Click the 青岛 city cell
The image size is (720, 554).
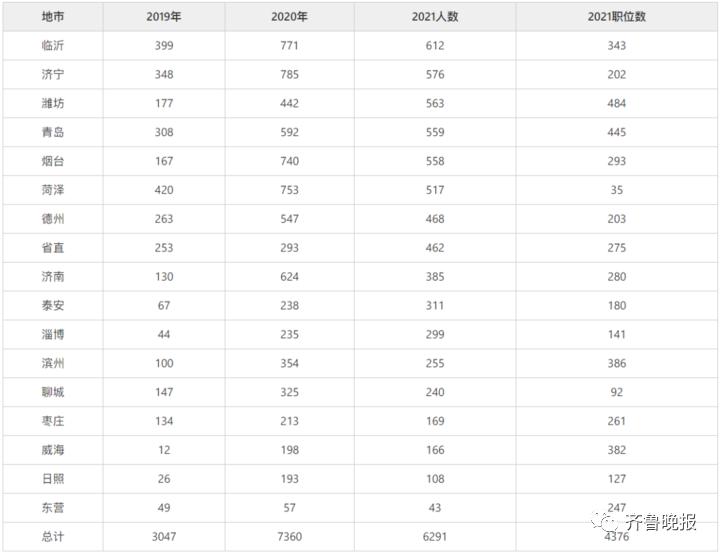(x=53, y=132)
